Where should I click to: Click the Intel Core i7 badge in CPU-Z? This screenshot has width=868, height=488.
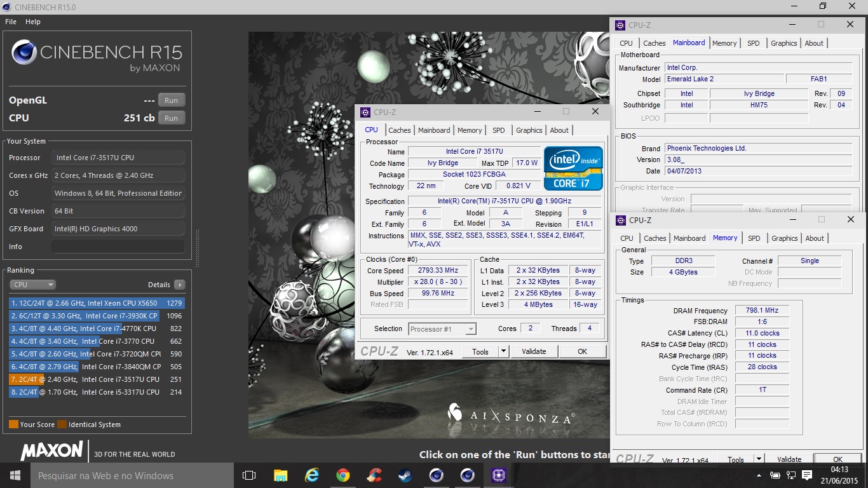[573, 168]
